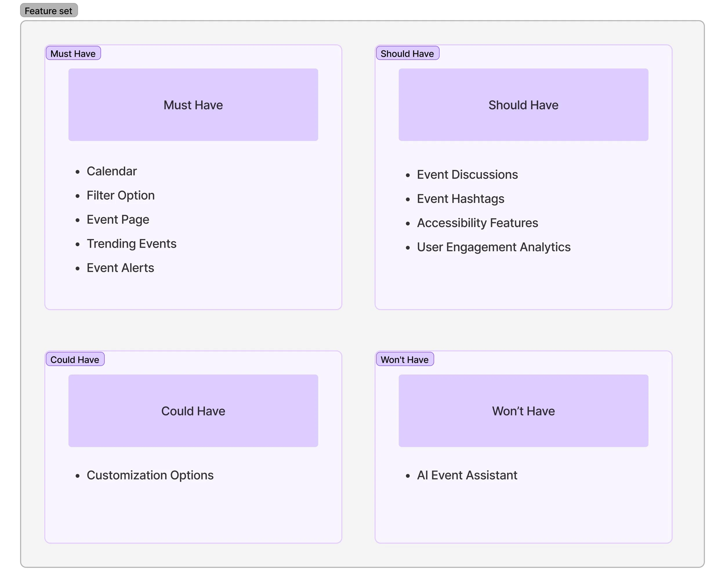Click the Event Discussions bullet item

pos(467,175)
